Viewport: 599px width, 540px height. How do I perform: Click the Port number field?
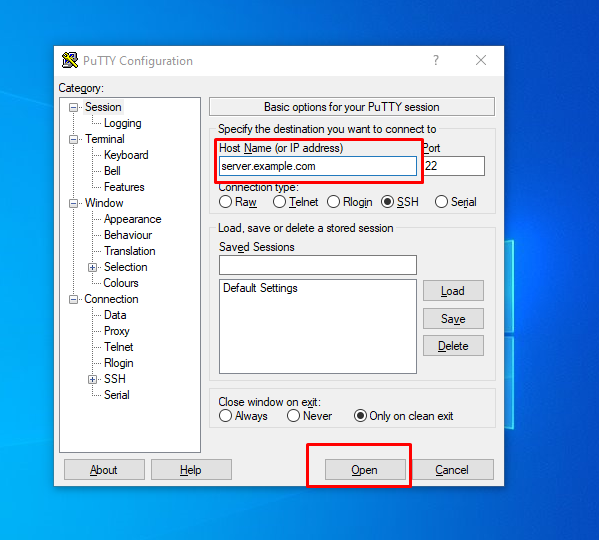454,166
